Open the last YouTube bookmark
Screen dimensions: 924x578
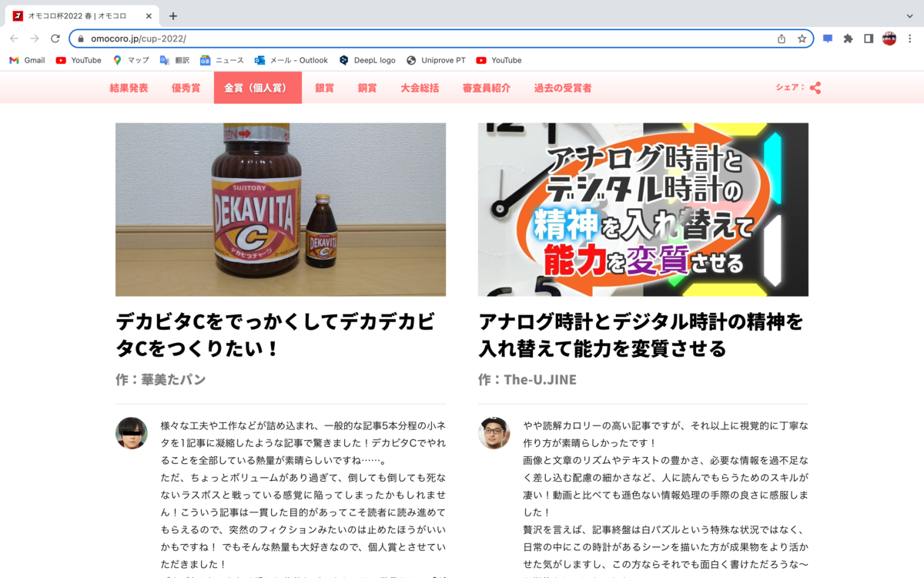(x=499, y=60)
